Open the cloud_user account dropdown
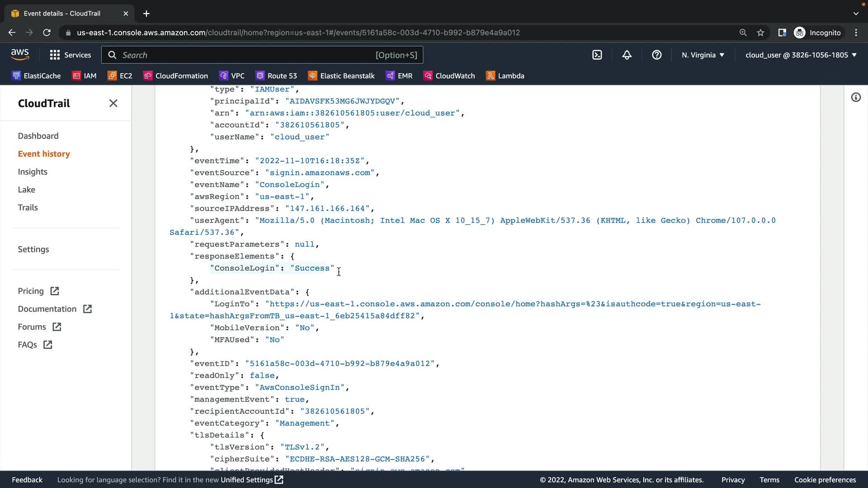 pyautogui.click(x=801, y=55)
